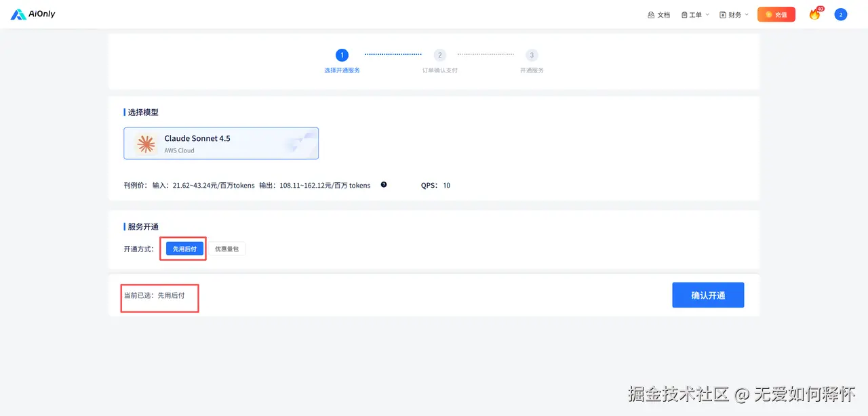Select step 2 订单确认支付

pos(440,61)
